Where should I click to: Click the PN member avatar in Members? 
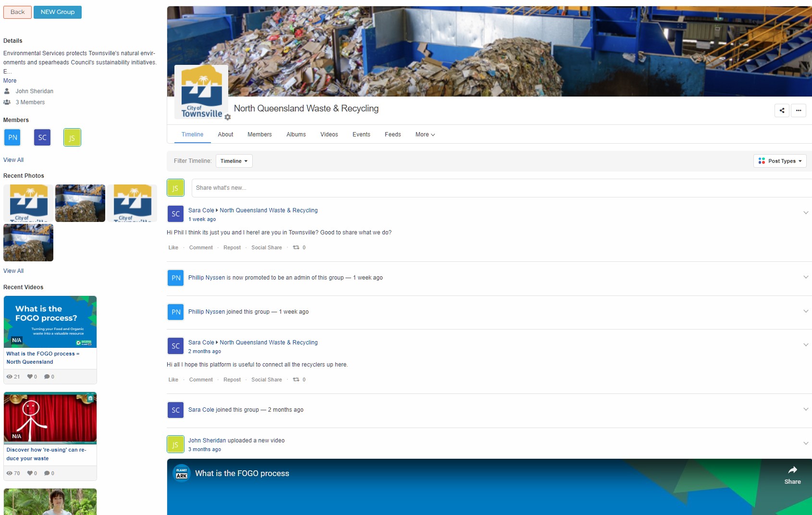point(12,137)
